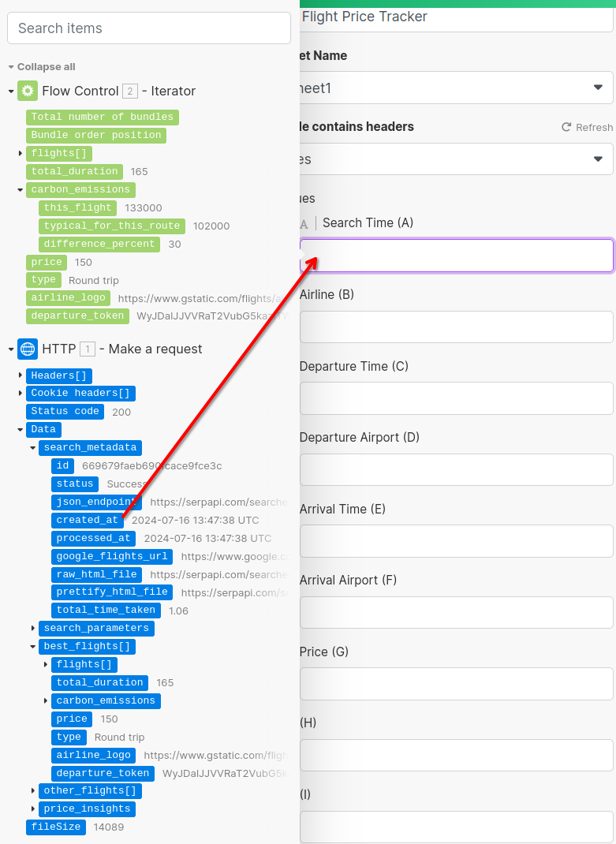
Task: Click the HTTP globe module icon
Action: point(28,349)
